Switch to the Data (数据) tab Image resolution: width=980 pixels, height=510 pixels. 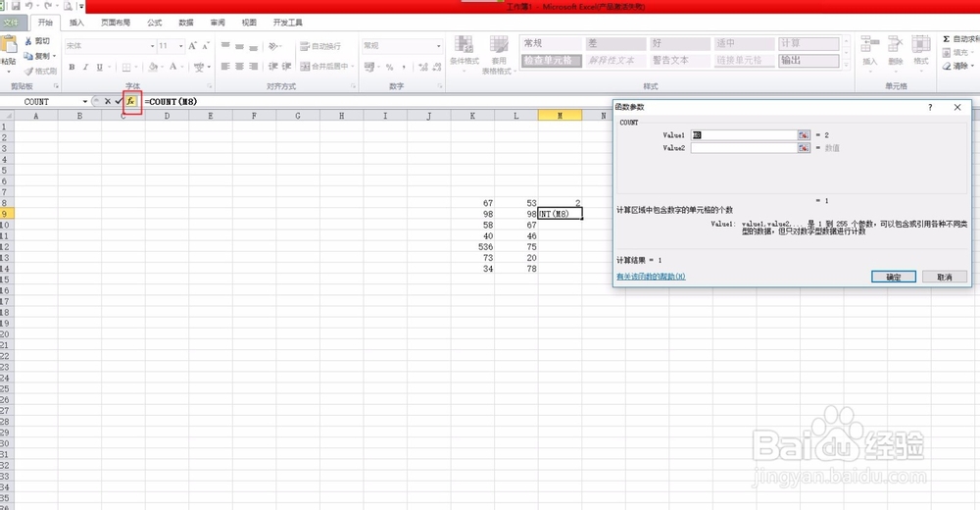pyautogui.click(x=186, y=23)
